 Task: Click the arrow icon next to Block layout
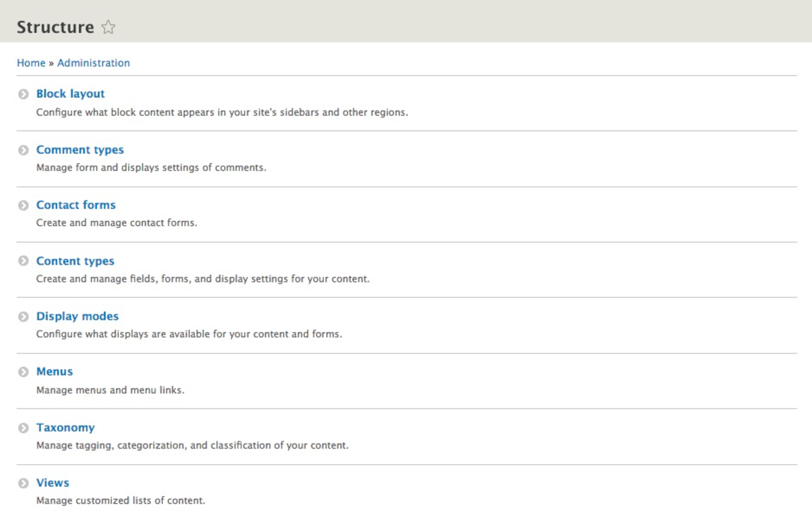(23, 95)
